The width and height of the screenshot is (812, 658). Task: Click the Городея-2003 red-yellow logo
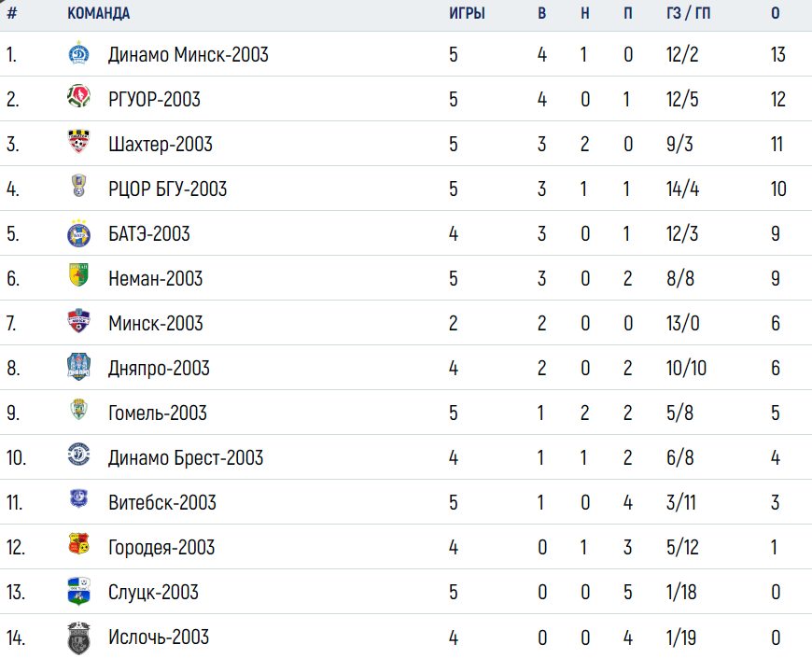point(78,544)
